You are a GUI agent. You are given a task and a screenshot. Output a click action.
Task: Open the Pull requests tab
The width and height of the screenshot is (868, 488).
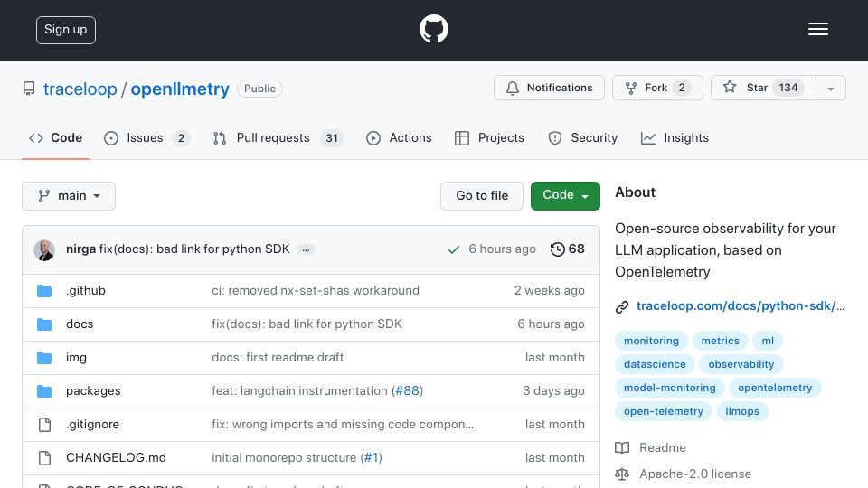278,137
